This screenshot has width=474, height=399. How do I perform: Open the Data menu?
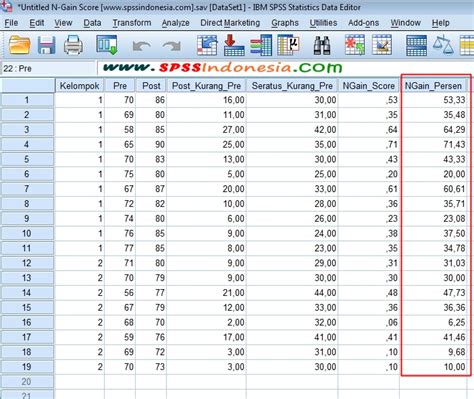pyautogui.click(x=92, y=23)
